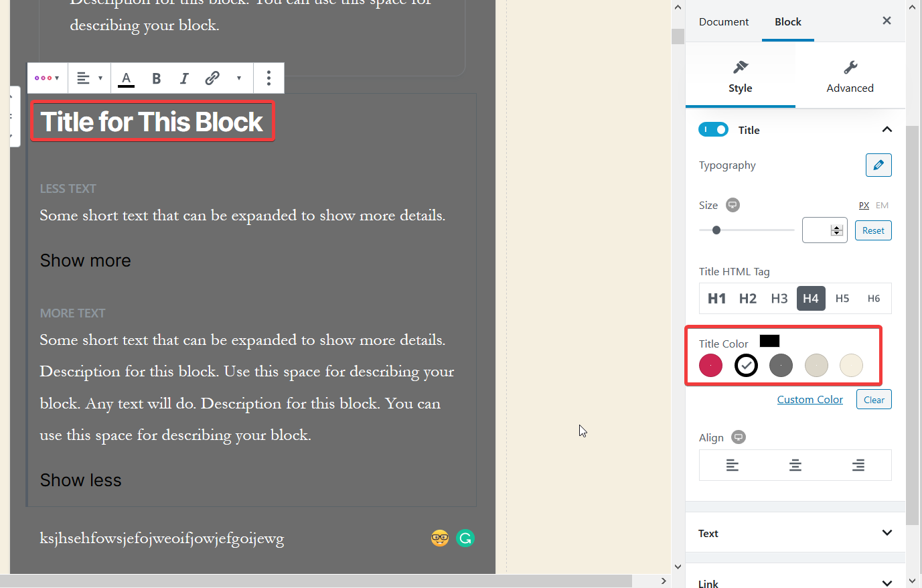Click the Size slider handle

pos(716,230)
